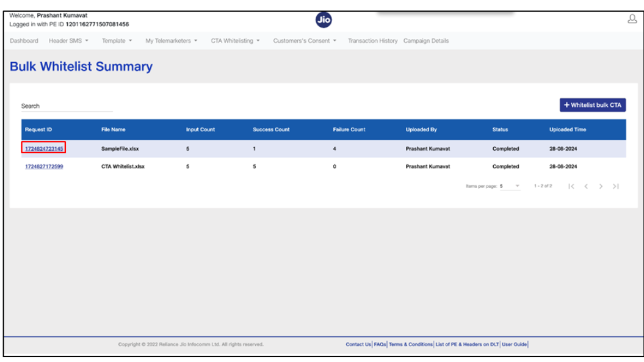644x362 pixels.
Task: Click Failure Count 0 in CTA Whitelist row
Action: click(x=335, y=167)
